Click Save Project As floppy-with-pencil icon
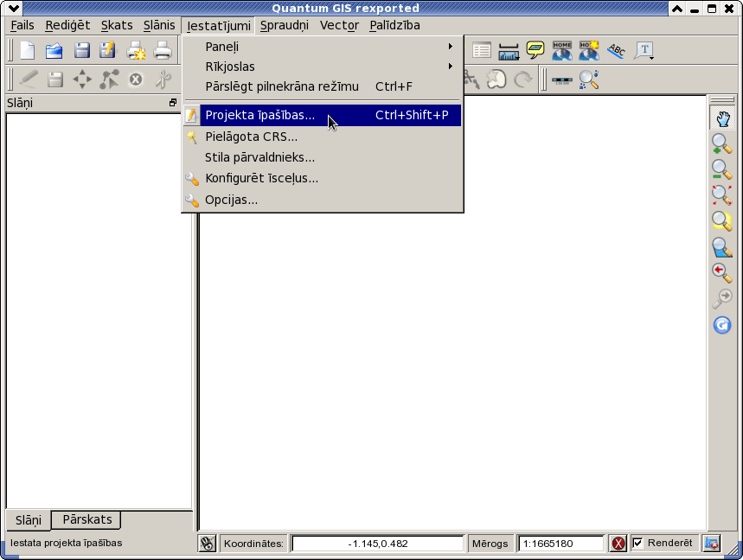 107,50
